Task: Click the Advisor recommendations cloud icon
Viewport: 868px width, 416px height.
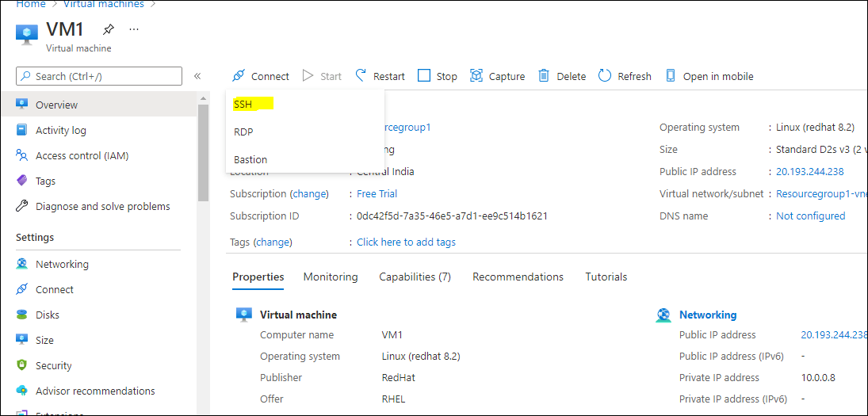Action: coord(21,391)
